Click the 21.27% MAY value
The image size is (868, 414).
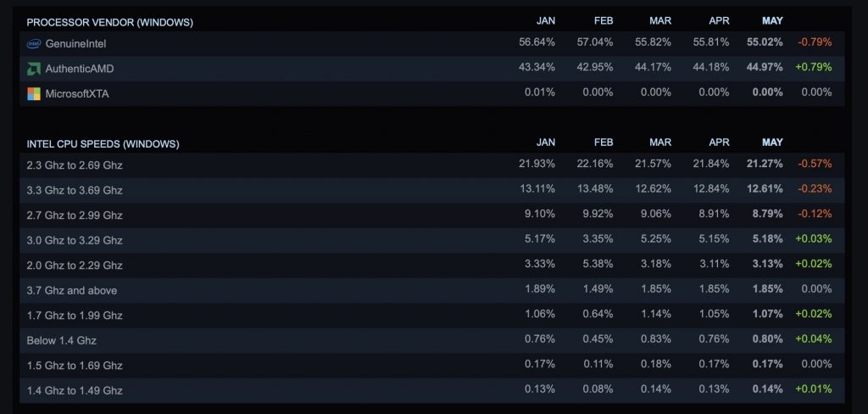click(765, 164)
